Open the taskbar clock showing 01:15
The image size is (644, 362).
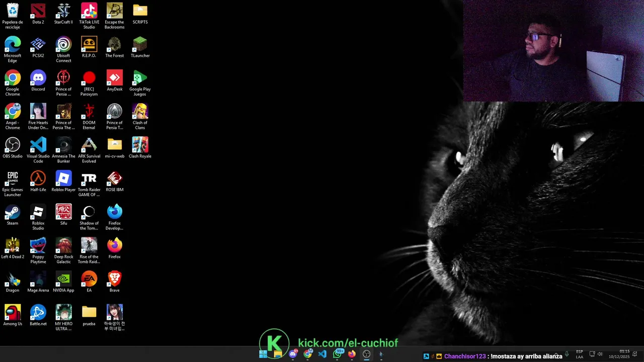[x=619, y=354]
